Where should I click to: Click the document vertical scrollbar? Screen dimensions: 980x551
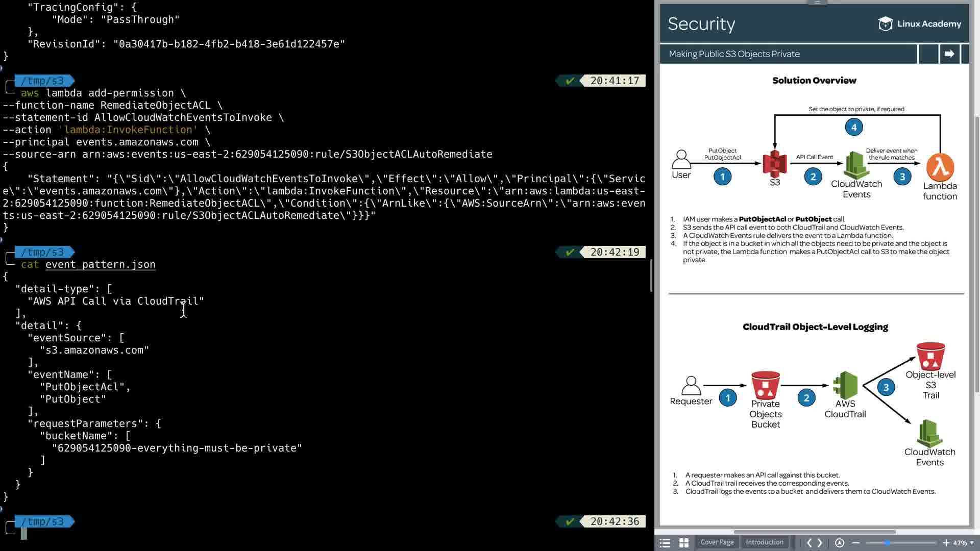coord(976,255)
